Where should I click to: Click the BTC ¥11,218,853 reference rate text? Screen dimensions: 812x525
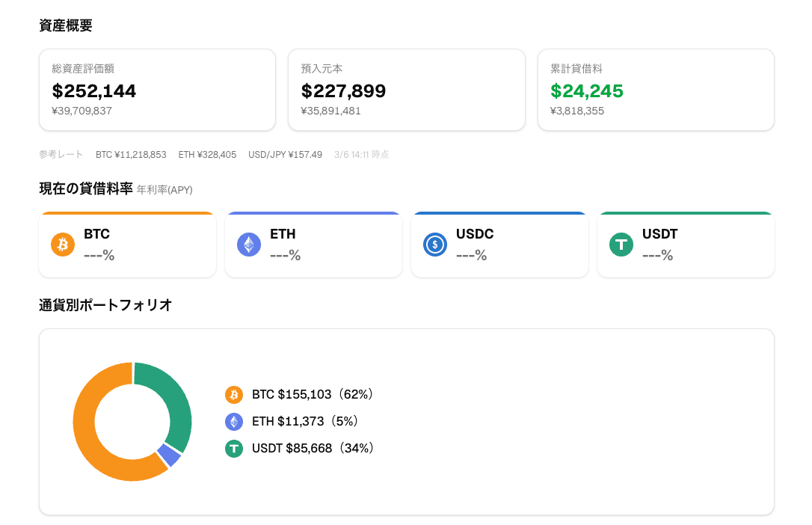click(x=131, y=155)
